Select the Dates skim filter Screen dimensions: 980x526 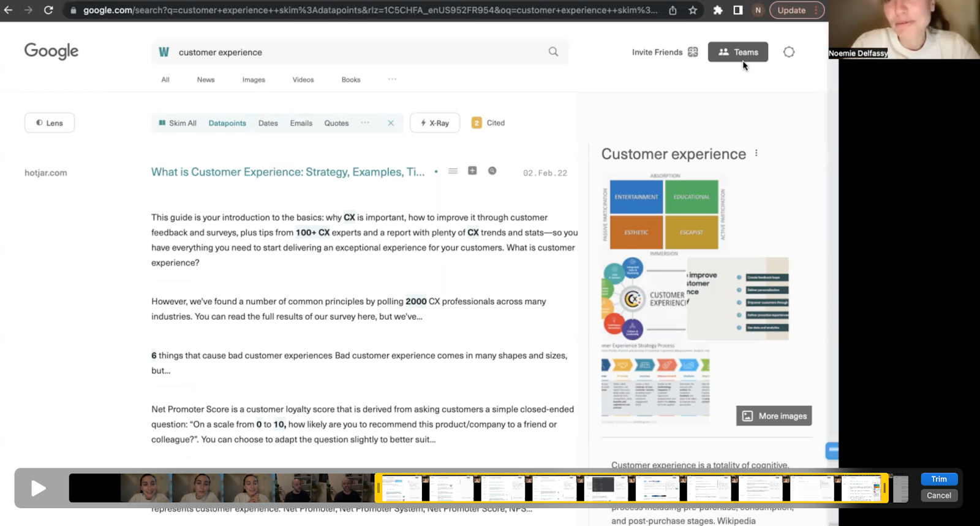268,123
